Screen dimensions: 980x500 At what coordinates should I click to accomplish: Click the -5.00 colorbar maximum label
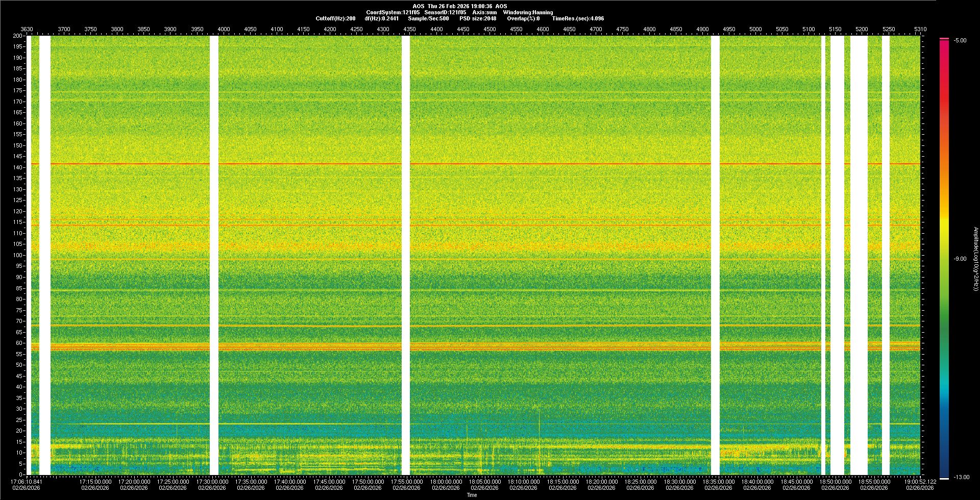[x=960, y=41]
